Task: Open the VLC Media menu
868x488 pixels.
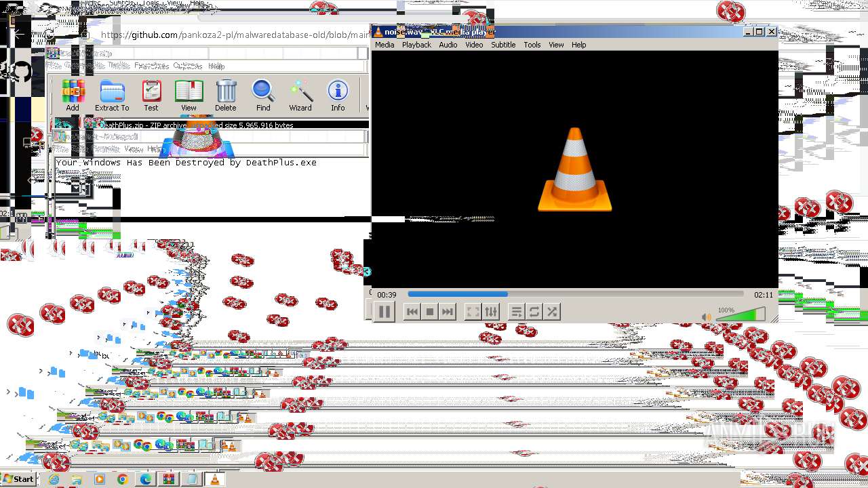Action: tap(384, 45)
